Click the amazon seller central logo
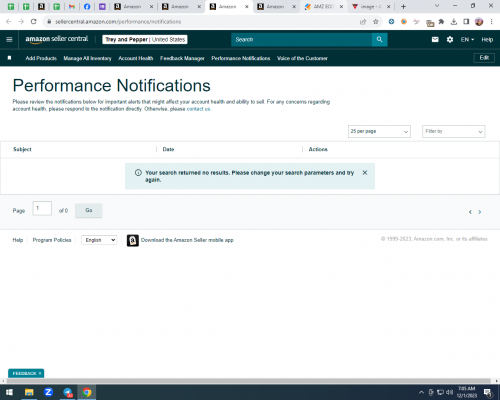 [57, 39]
